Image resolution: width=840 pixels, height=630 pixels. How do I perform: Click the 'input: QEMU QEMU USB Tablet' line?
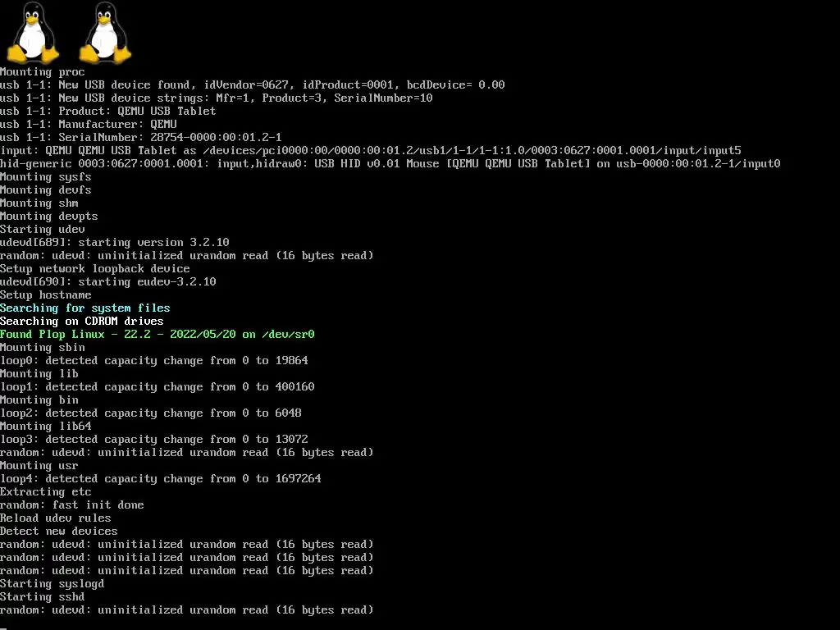(371, 151)
